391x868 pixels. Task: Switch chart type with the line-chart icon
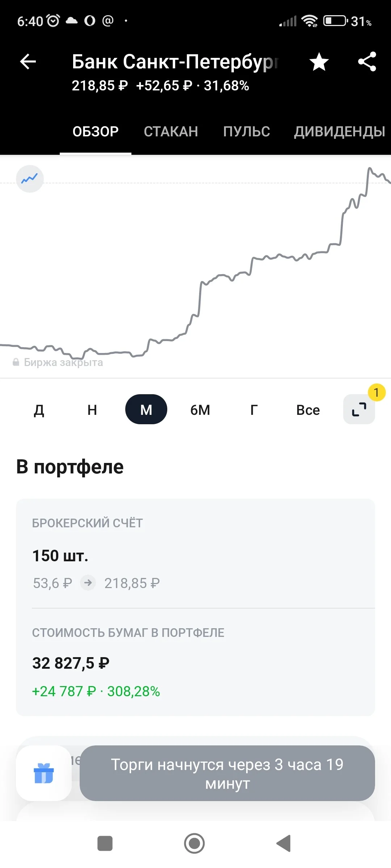pyautogui.click(x=30, y=179)
